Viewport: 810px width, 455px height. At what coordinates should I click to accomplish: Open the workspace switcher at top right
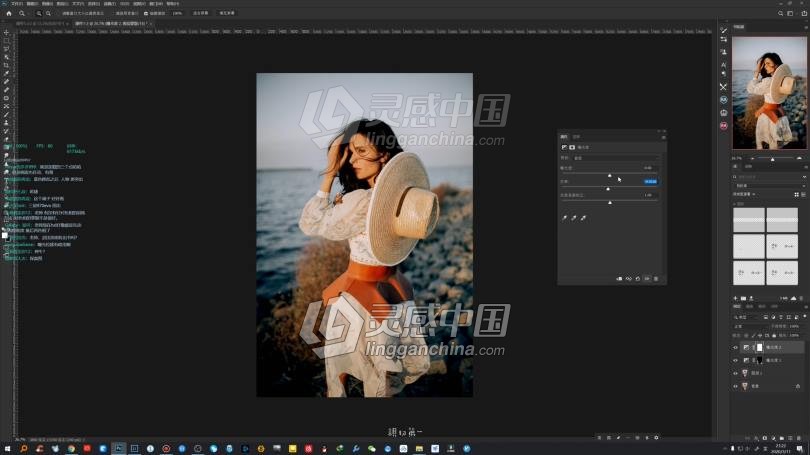coord(790,13)
